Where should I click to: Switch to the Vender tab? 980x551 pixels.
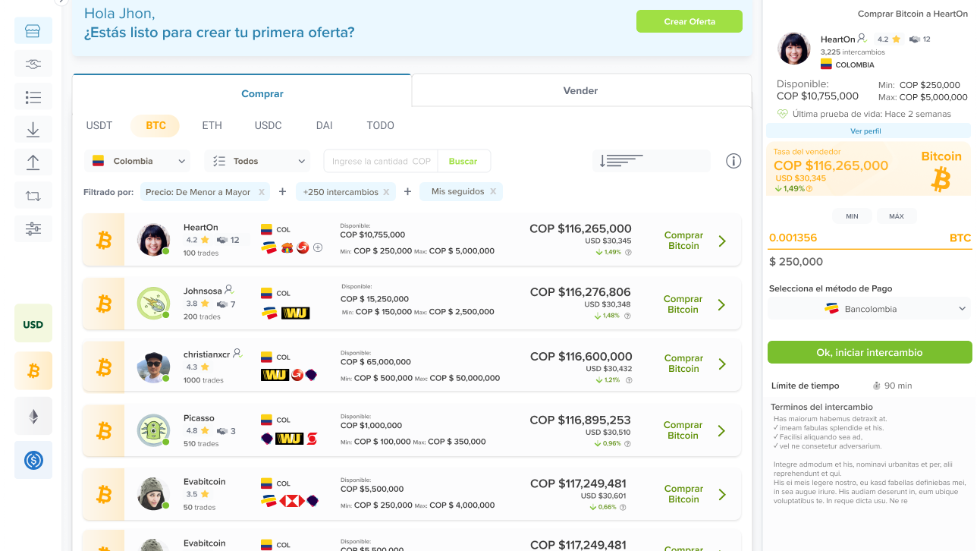click(581, 90)
